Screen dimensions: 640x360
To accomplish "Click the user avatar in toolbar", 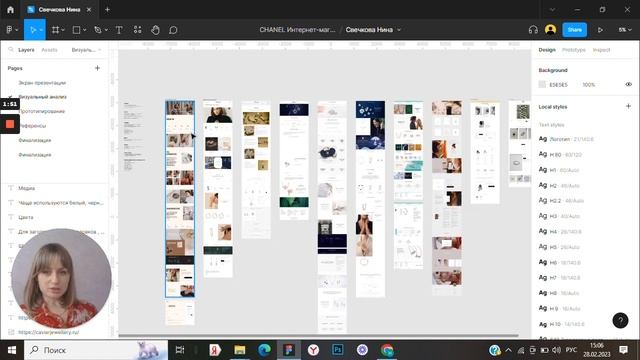I will tap(550, 30).
